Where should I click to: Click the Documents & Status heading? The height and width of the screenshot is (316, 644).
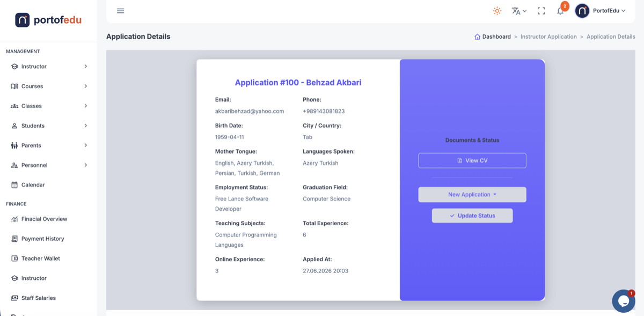pos(472,140)
